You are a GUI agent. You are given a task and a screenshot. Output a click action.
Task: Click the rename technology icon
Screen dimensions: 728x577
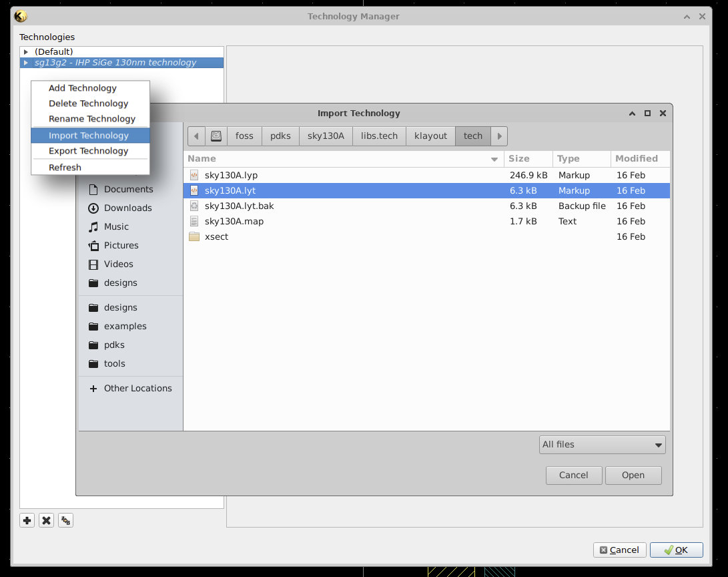pos(65,520)
